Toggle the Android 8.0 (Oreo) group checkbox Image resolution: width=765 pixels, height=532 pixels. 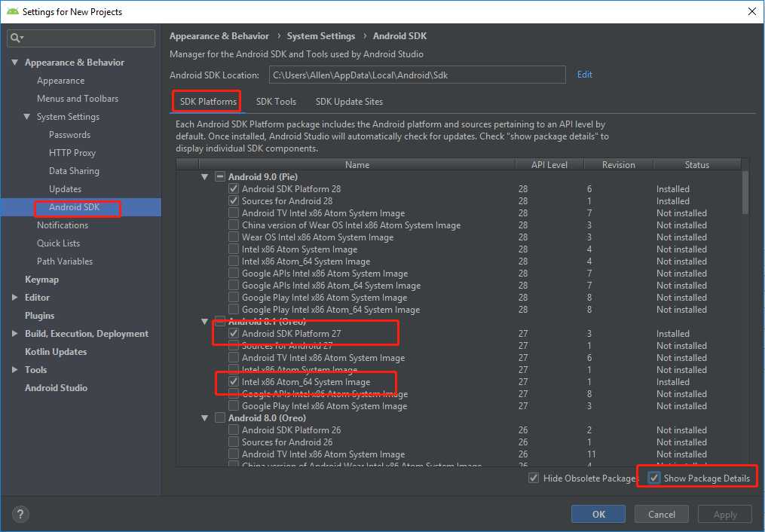click(220, 418)
